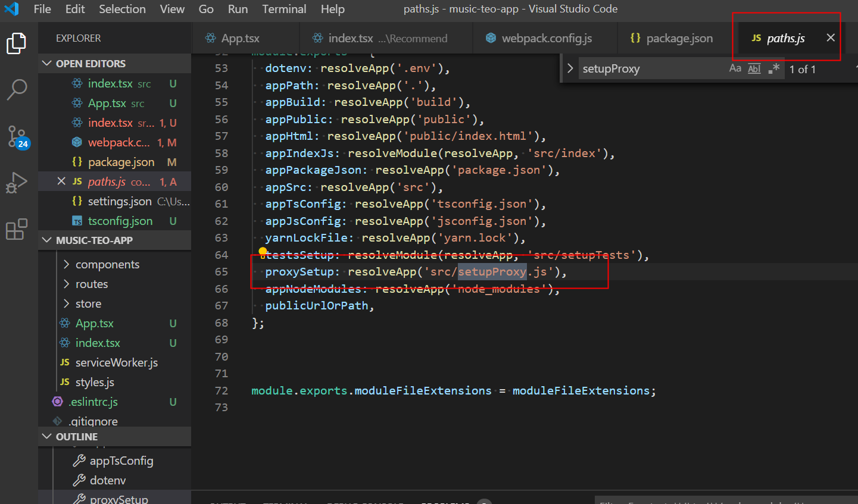Open index.tsx with 1, U status
The width and height of the screenshot is (858, 504).
click(x=114, y=123)
